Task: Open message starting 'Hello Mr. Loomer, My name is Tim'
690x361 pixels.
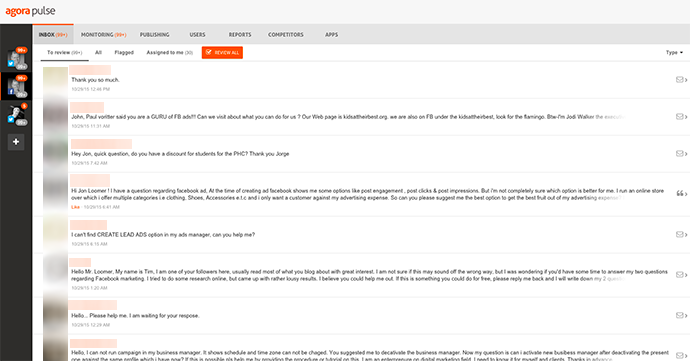Action: [x=369, y=275]
